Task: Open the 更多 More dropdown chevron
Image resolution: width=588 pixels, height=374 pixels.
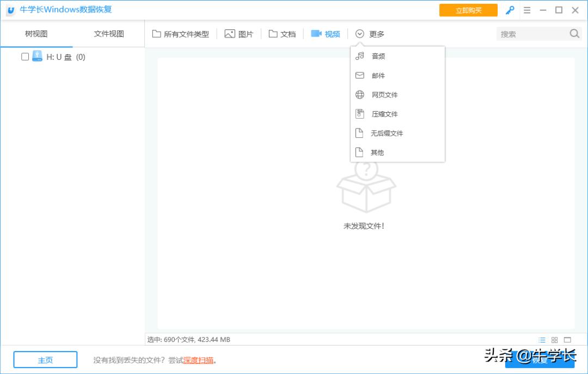Action: coord(359,33)
